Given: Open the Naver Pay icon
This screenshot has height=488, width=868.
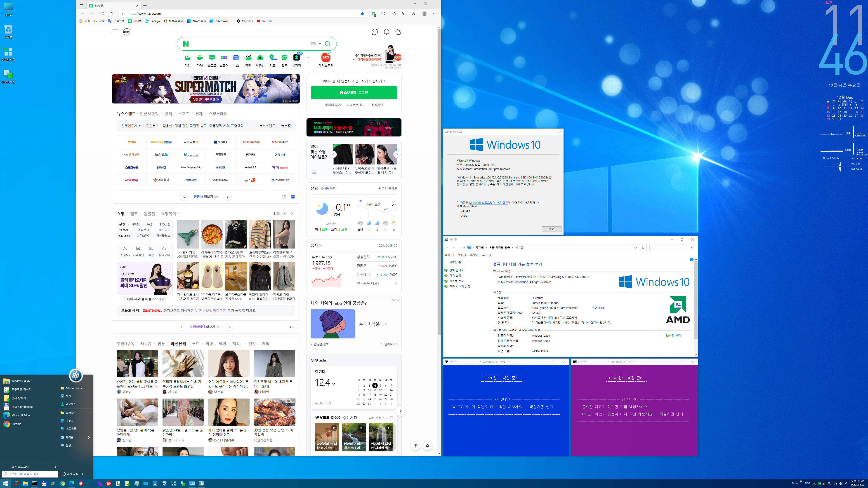Looking at the screenshot, I should (127, 32).
